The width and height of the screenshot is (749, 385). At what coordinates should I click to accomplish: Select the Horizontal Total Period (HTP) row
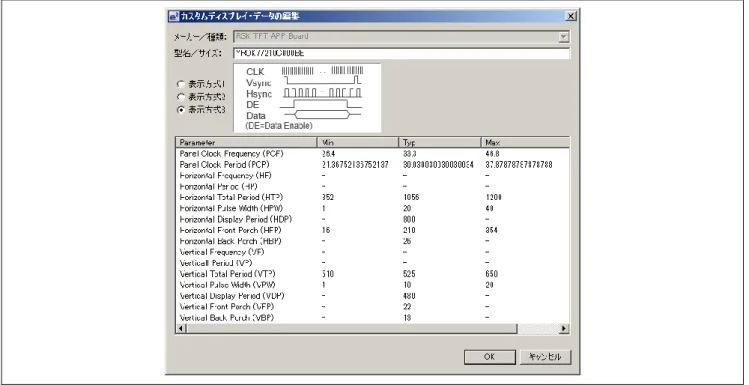pyautogui.click(x=373, y=197)
